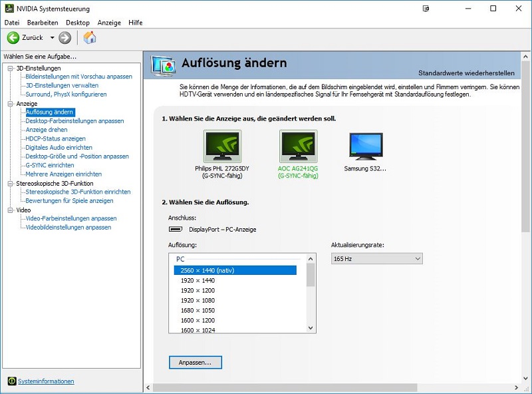Select resolution 1600 × 1200
The image size is (532, 394).
coord(198,320)
